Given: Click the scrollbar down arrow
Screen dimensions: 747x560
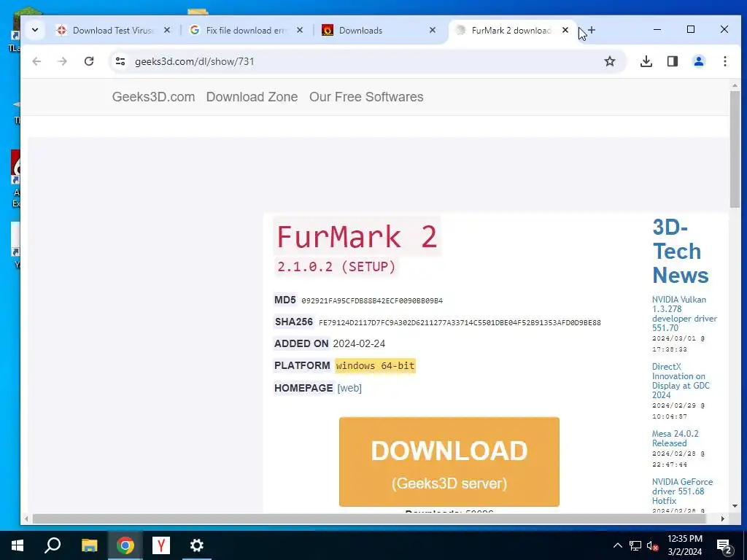Looking at the screenshot, I should (735, 506).
